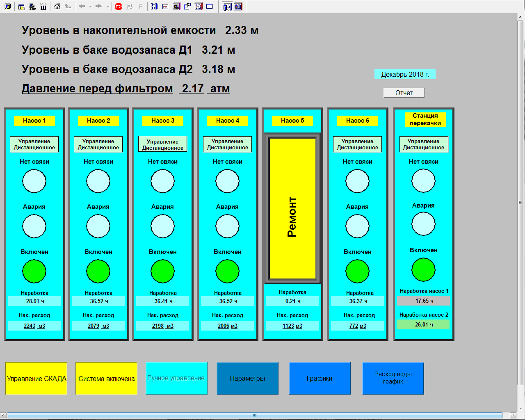Toggle the Станция перекачки Включен indicator
The width and height of the screenshot is (525, 420).
coord(423,269)
